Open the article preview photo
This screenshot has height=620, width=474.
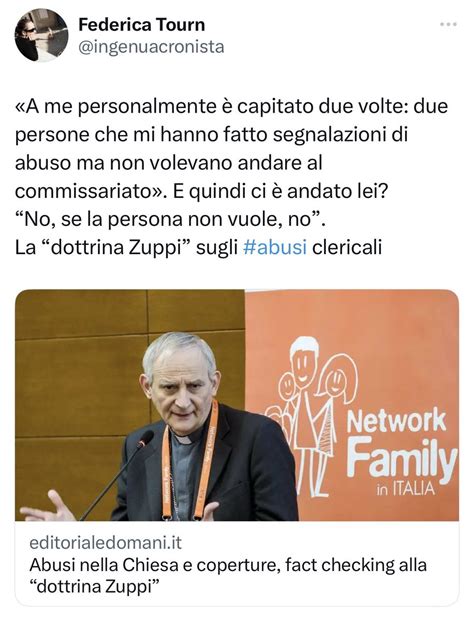click(237, 405)
